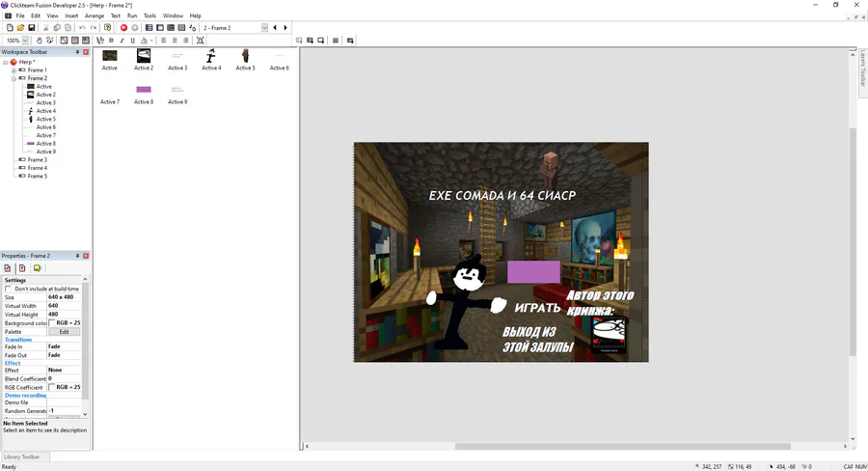Collapse the Herp application node

6,62
